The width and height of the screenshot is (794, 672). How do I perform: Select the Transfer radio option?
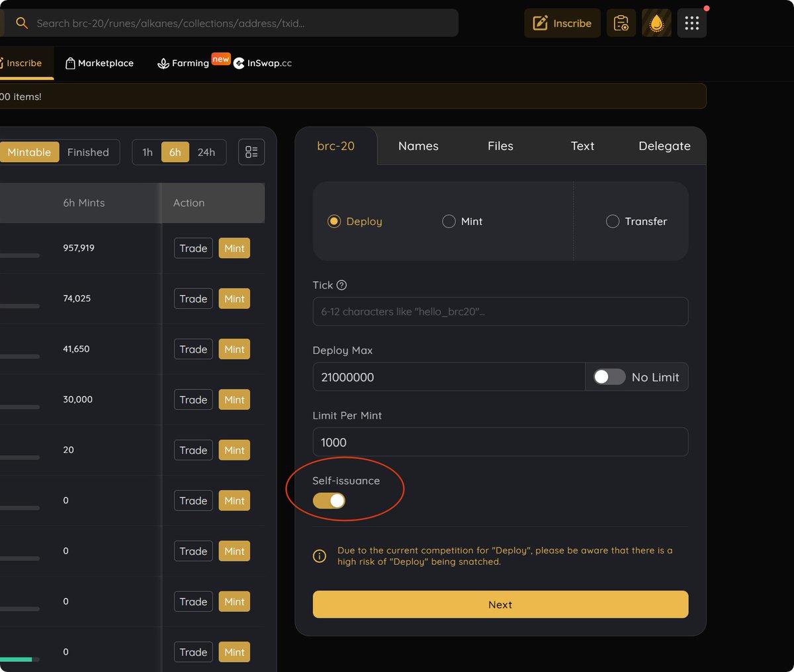(613, 222)
